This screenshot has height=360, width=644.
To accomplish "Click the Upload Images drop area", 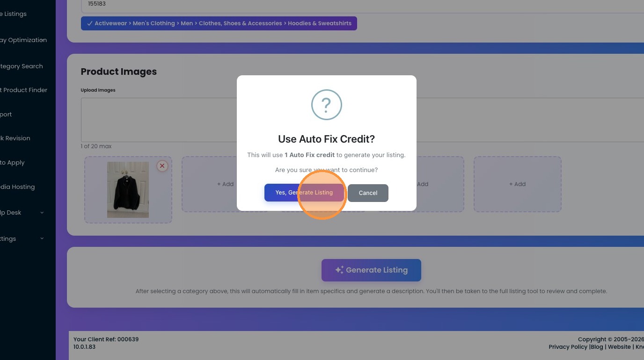I will [159, 120].
